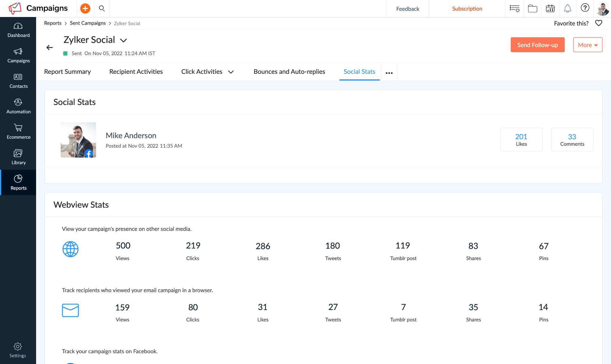Click the 219 Clicks value
The image size is (611, 364).
[x=193, y=246]
